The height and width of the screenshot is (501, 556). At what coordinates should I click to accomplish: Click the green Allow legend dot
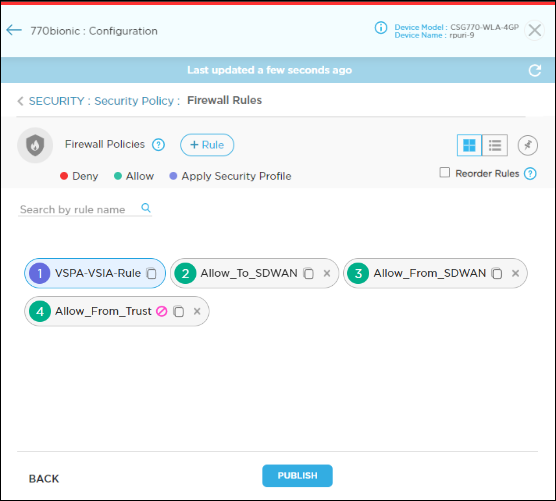point(118,176)
